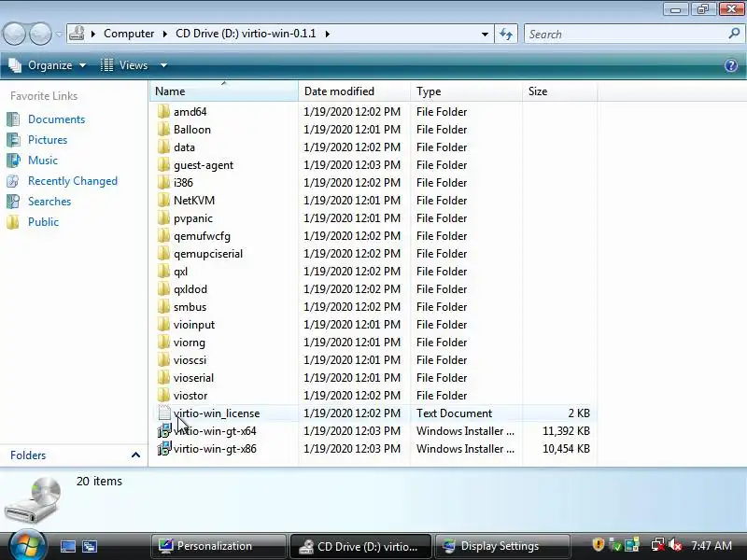Click the 7:47 AM clock
Image resolution: width=747 pixels, height=560 pixels.
(712, 546)
